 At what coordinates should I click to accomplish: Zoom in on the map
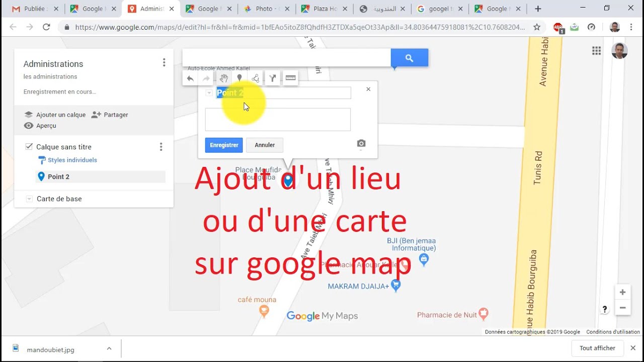click(622, 293)
